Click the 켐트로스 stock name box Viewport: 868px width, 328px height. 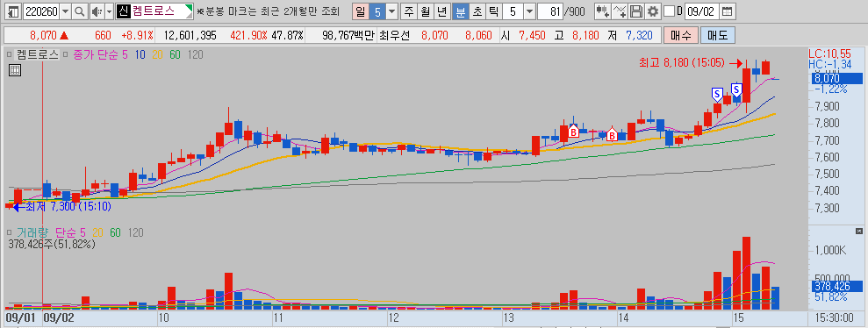tap(161, 11)
